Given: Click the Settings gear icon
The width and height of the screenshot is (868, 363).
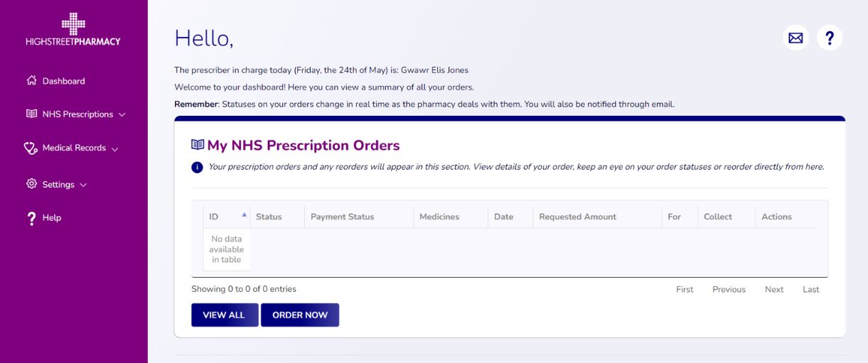Looking at the screenshot, I should 31,184.
